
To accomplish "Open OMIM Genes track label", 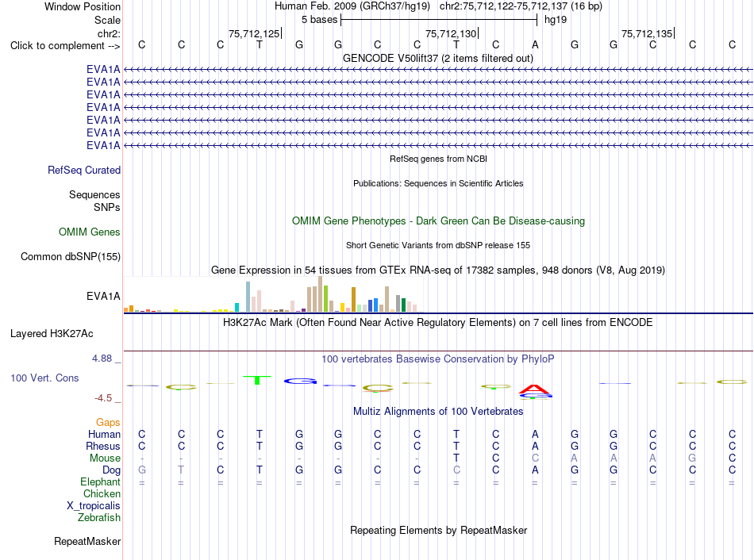I will [89, 232].
